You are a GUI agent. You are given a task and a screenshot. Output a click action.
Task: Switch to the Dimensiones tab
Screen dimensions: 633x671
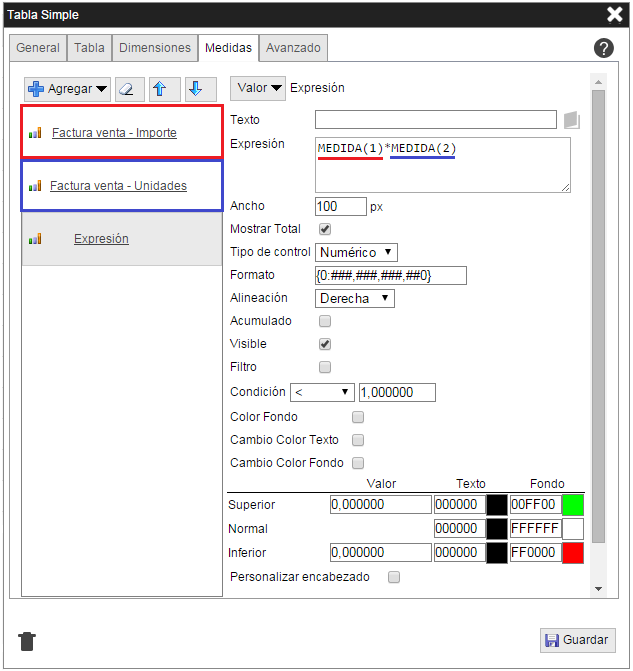tap(154, 48)
